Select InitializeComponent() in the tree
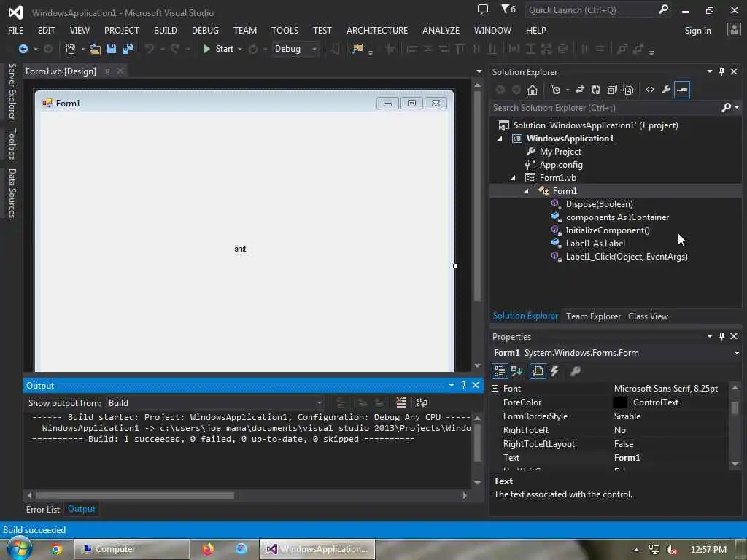 (608, 230)
